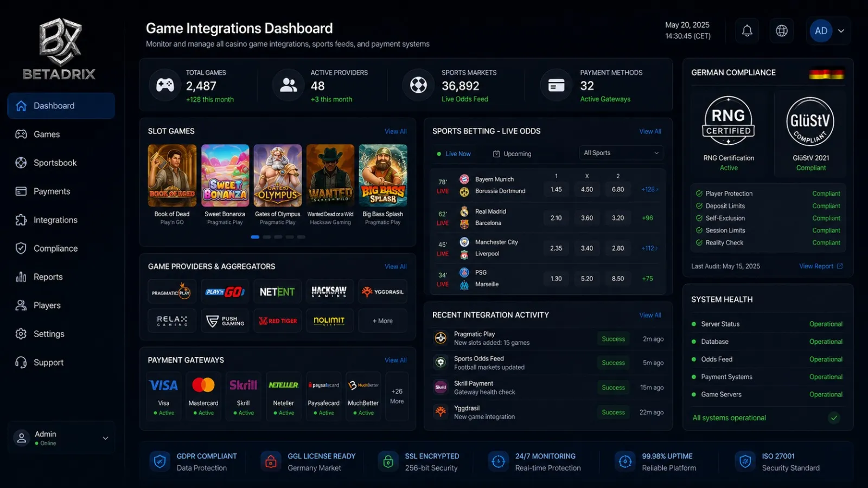This screenshot has height=488, width=868.
Task: Click the Yggdrasil provider logo
Action: 383,292
